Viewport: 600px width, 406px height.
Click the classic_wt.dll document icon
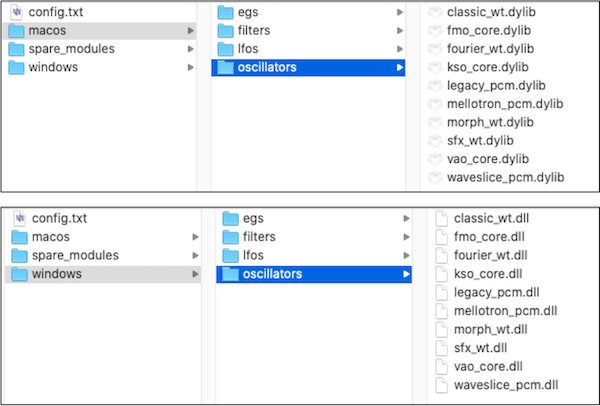click(x=442, y=218)
